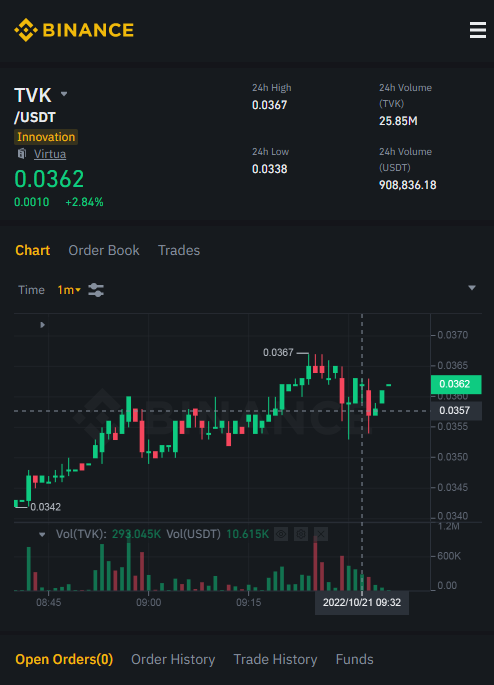The height and width of the screenshot is (685, 494).
Task: Switch to the Trades tab
Action: [179, 250]
